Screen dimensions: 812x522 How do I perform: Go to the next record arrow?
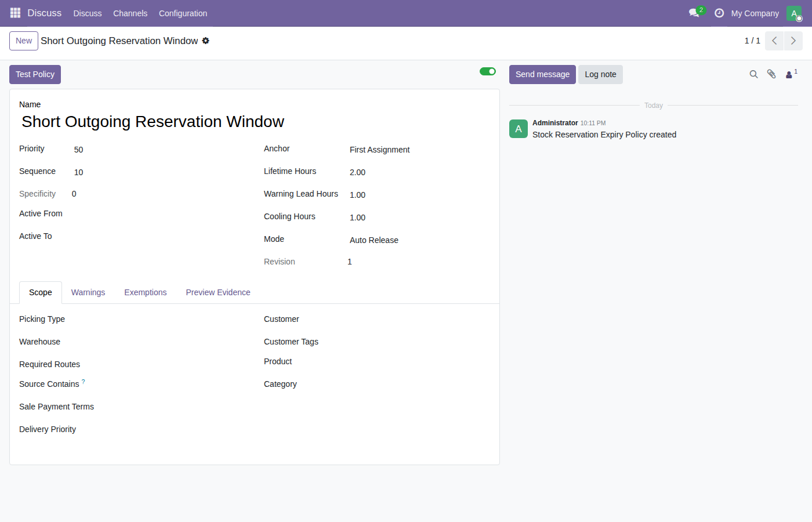coord(793,41)
